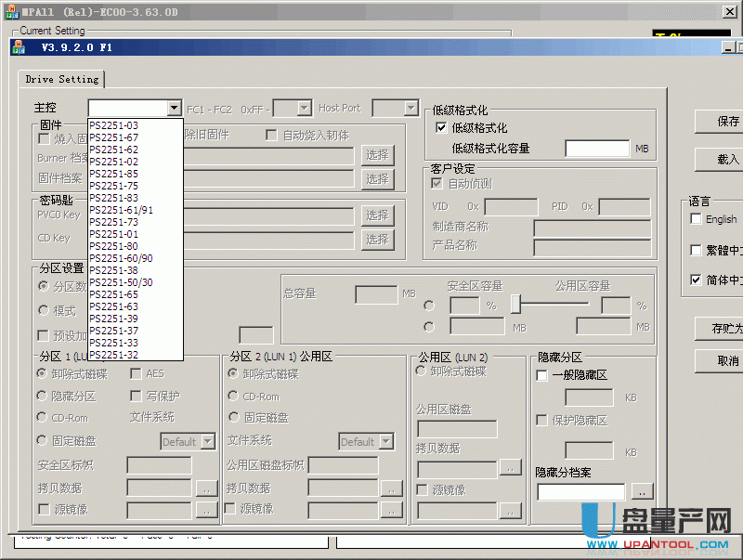The image size is (743, 560).
Task: Tick the 繁體中文 language checkbox
Action: [x=697, y=250]
